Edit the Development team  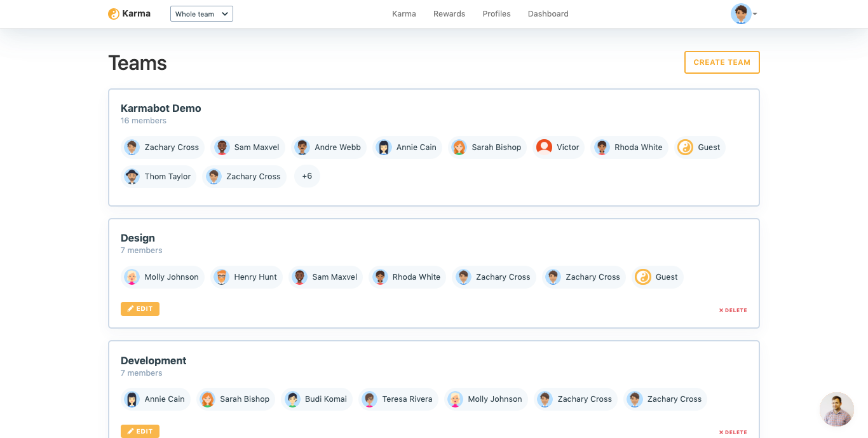(140, 431)
